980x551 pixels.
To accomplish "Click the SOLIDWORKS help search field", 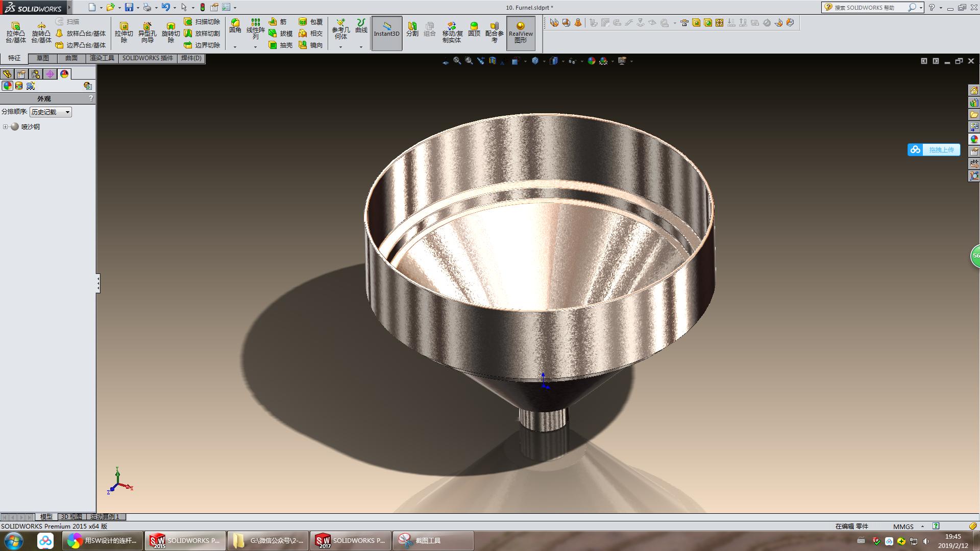I will coord(868,7).
